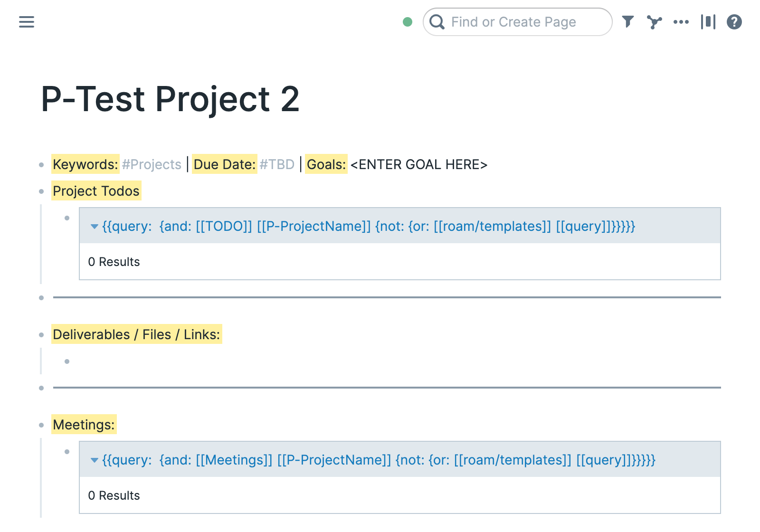The height and width of the screenshot is (532, 760).
Task: Collapse the Meetings query results triangle
Action: click(x=94, y=460)
